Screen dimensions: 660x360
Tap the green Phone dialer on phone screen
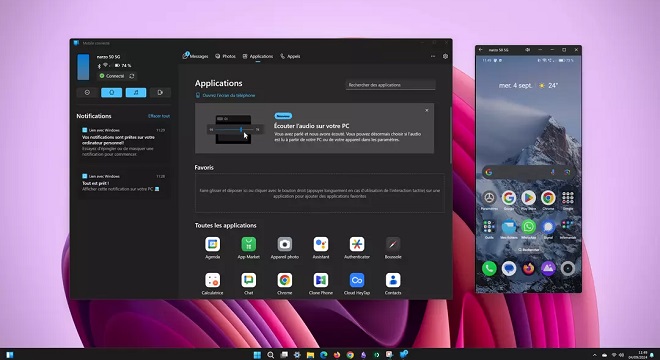click(x=489, y=268)
